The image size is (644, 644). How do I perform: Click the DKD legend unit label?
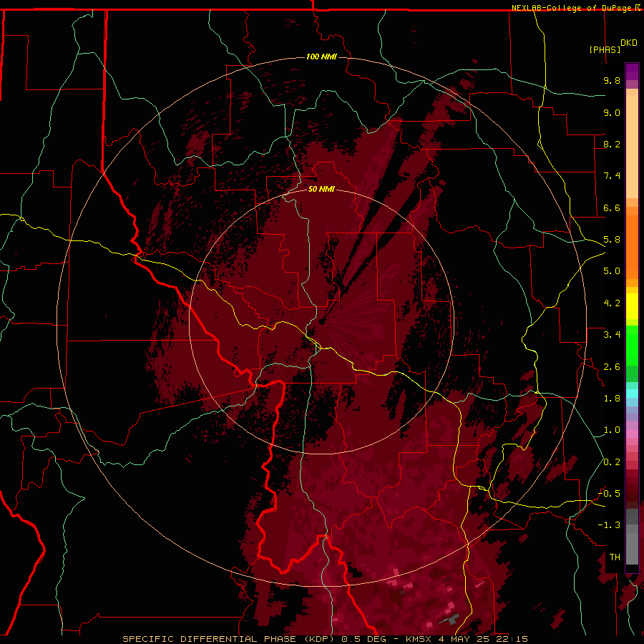[629, 43]
